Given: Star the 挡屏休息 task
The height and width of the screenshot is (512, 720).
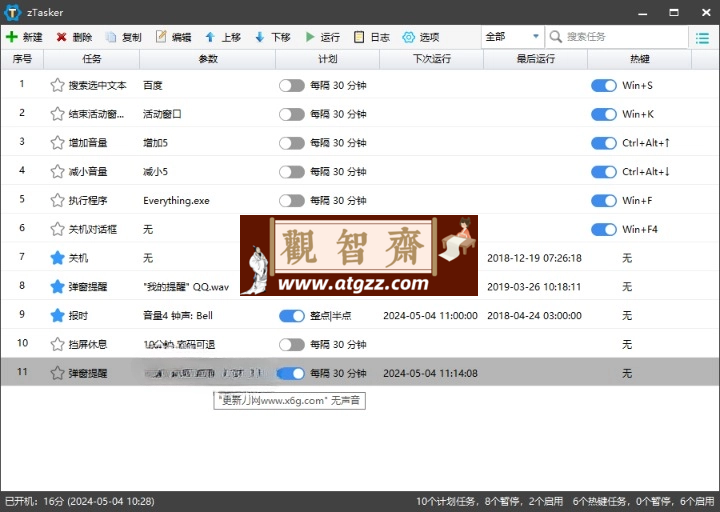Looking at the screenshot, I should pyautogui.click(x=57, y=344).
